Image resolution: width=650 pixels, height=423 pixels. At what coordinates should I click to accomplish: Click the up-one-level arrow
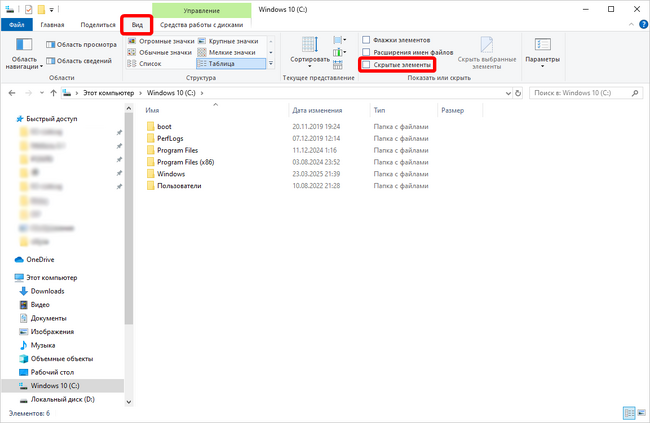(x=53, y=93)
